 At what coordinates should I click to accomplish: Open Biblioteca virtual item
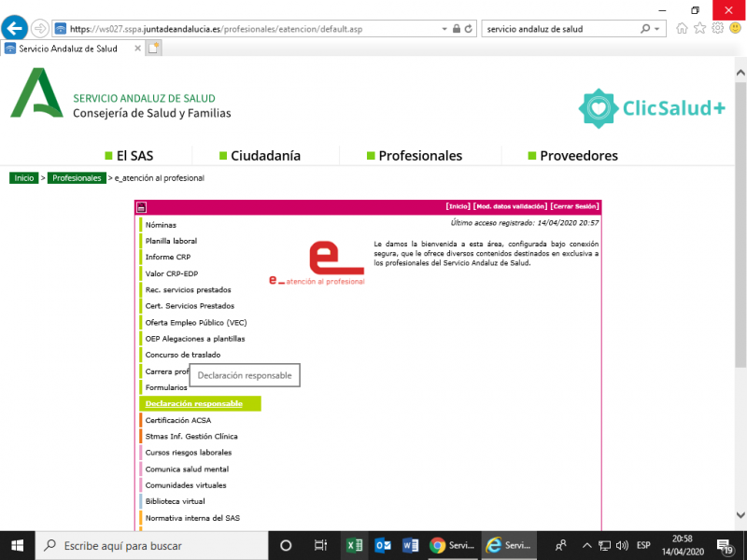[175, 502]
